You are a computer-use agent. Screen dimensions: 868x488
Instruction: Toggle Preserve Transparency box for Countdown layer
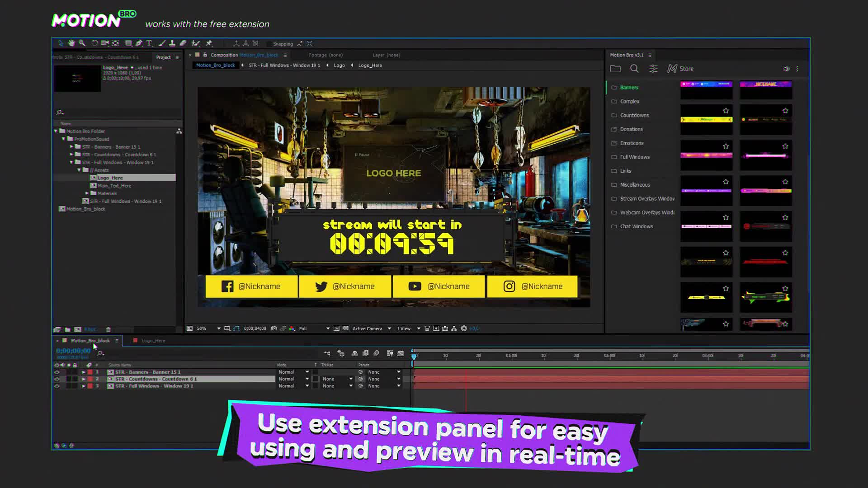coord(316,379)
